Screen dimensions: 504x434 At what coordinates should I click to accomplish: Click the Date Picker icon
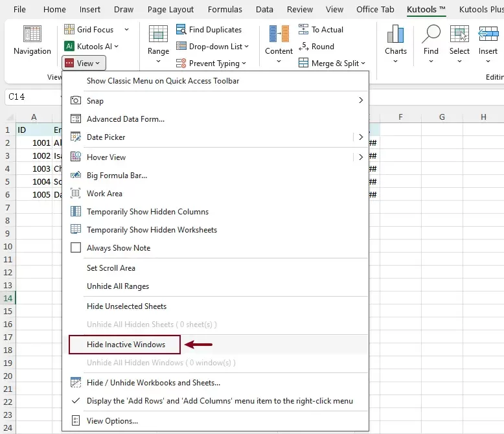pos(76,137)
